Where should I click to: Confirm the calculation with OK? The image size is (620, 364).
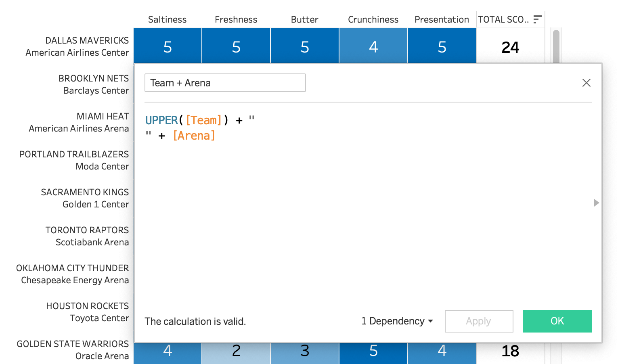(557, 321)
